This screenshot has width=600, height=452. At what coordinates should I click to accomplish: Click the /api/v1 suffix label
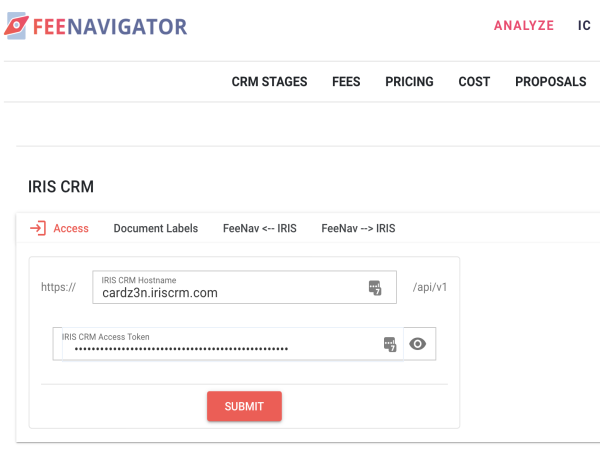click(430, 287)
